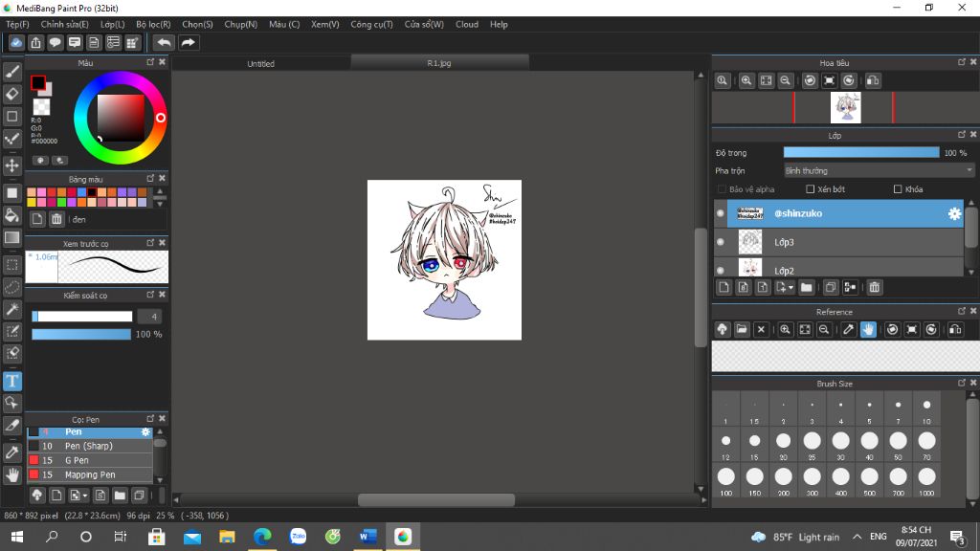
Task: Adjust brush opacity slider
Action: 81,334
